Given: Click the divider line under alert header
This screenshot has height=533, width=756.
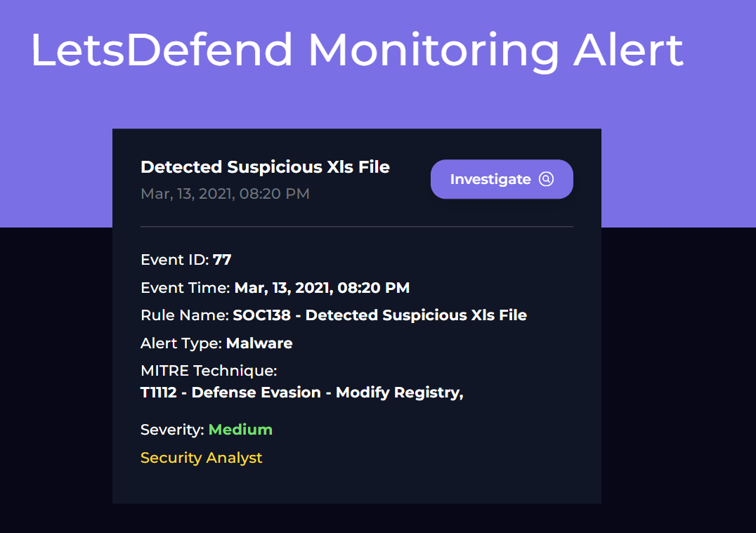Looking at the screenshot, I should [x=357, y=227].
